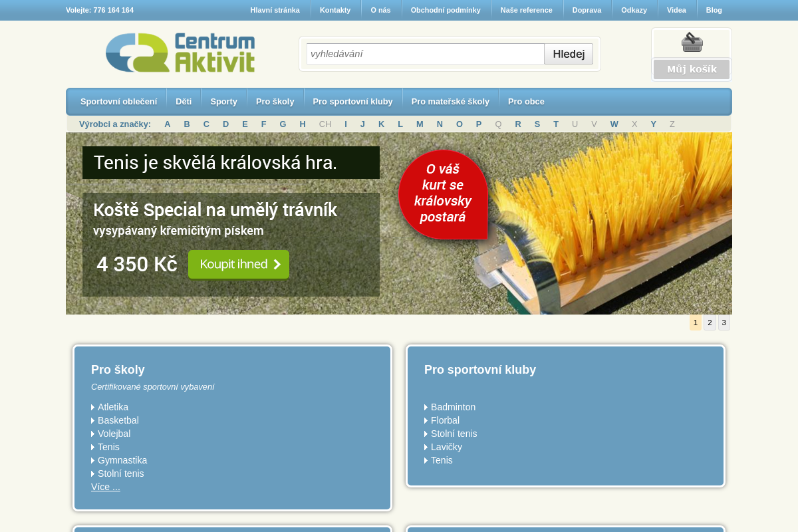798x532 pixels.
Task: Click the Koupit ihned button
Action: (x=238, y=264)
